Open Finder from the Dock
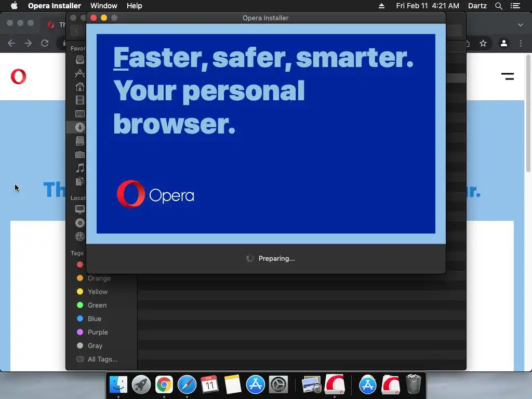532x399 pixels. [x=118, y=385]
